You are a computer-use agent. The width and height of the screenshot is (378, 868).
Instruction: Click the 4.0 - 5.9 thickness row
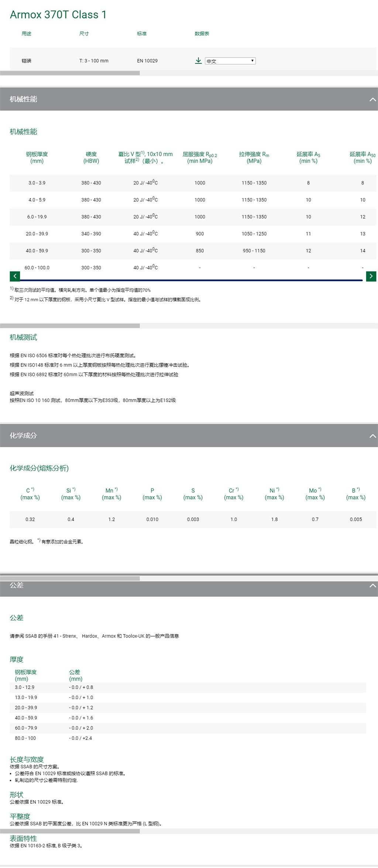tap(193, 200)
